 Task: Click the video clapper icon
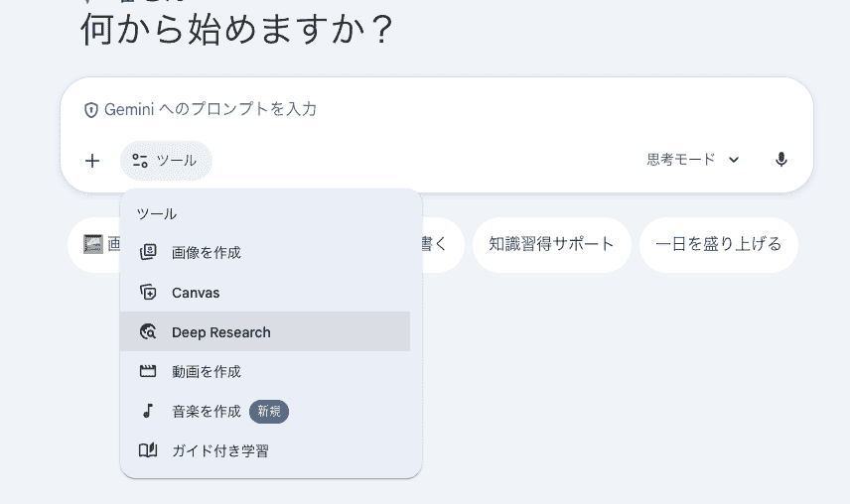(148, 371)
